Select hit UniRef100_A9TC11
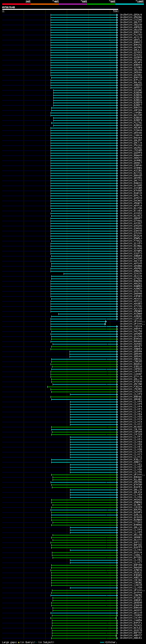This screenshot has width=146, height=644. click(x=131, y=301)
